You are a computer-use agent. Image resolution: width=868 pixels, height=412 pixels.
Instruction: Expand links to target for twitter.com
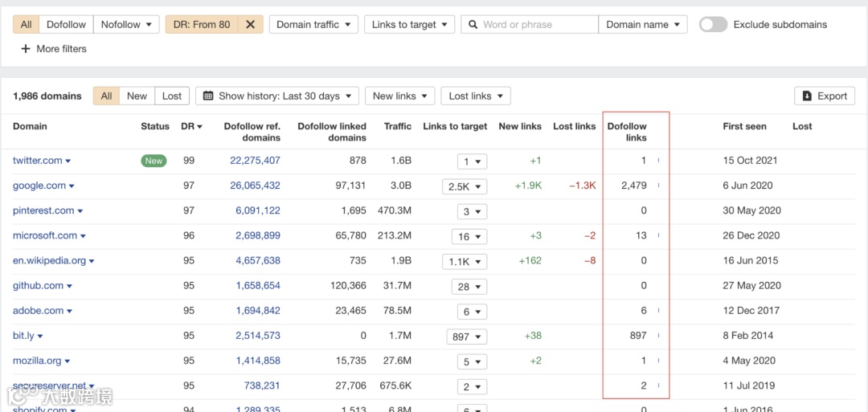(472, 161)
